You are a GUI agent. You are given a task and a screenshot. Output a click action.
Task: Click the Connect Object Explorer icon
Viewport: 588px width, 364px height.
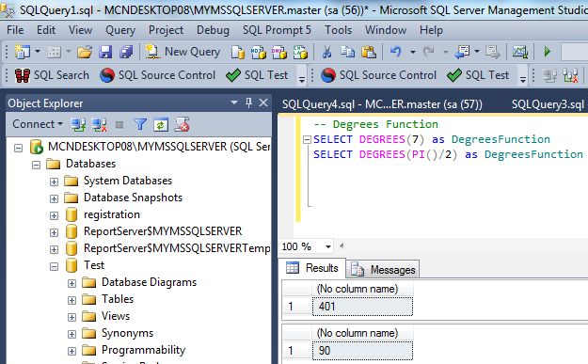(78, 124)
